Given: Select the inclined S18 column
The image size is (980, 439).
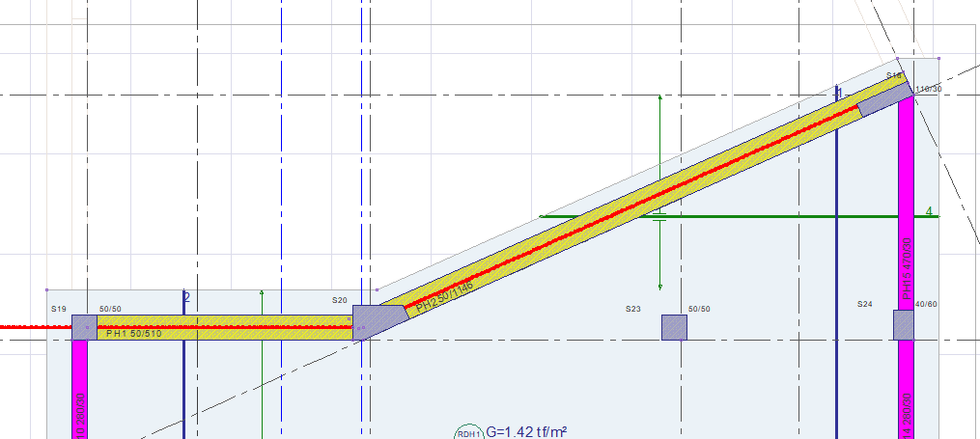Looking at the screenshot, I should click(885, 99).
